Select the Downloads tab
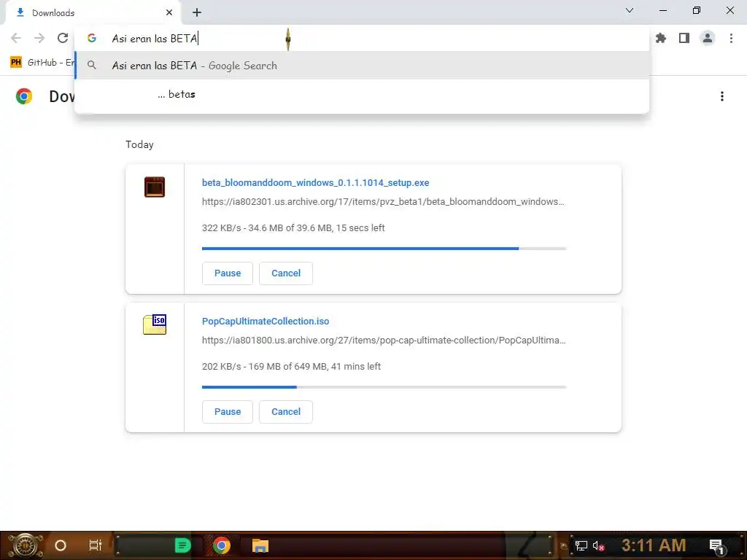Viewport: 747px width, 560px height. click(x=93, y=13)
